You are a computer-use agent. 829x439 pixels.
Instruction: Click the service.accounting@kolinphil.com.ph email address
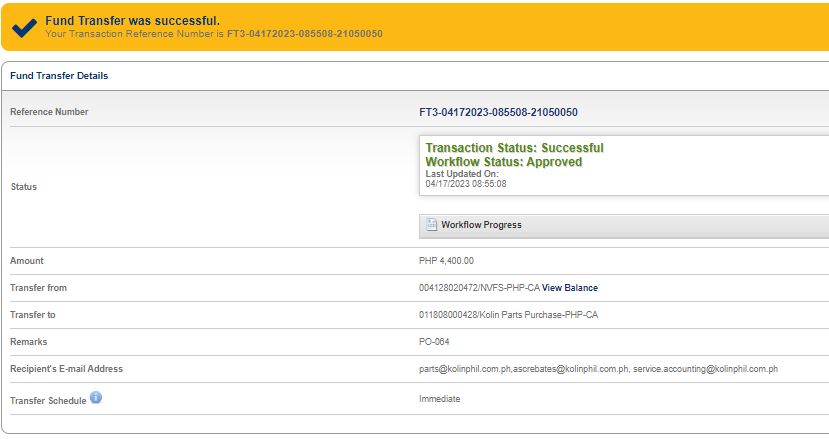pos(705,369)
